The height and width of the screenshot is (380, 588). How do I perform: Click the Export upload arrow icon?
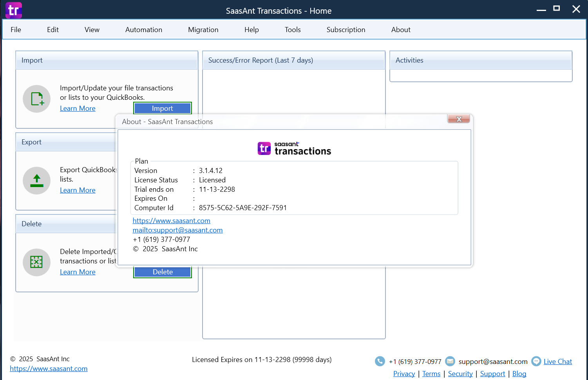click(x=37, y=181)
